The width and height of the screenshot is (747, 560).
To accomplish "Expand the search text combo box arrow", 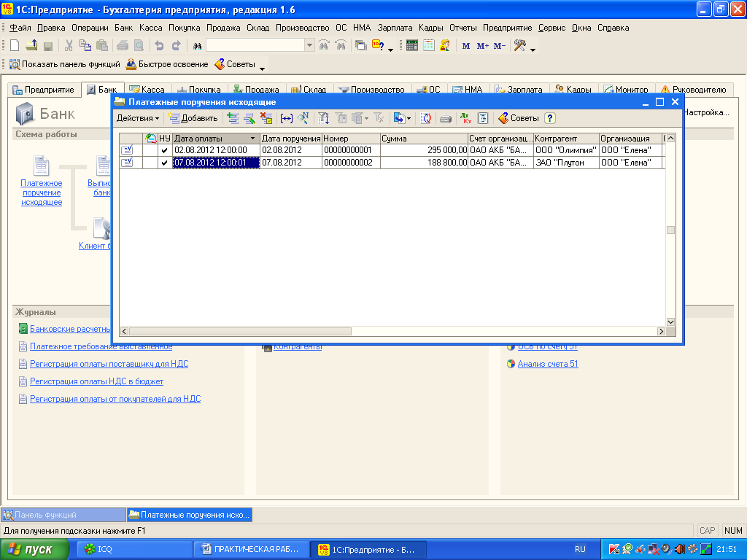I will tap(309, 46).
